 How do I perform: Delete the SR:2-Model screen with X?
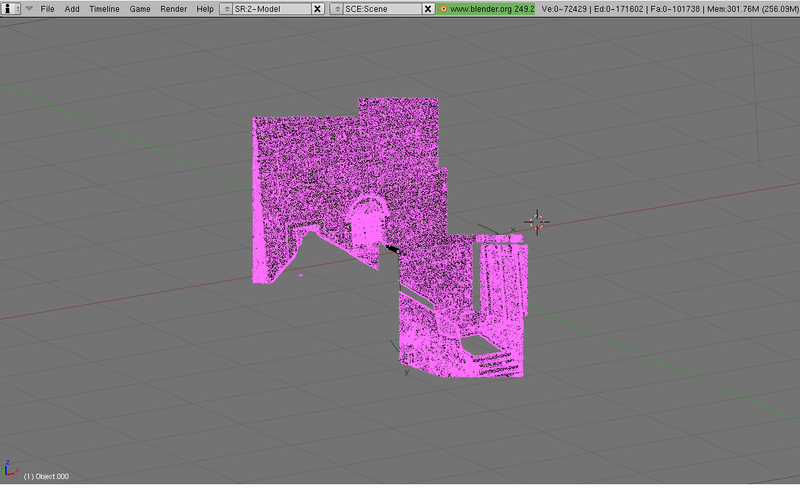(317, 9)
